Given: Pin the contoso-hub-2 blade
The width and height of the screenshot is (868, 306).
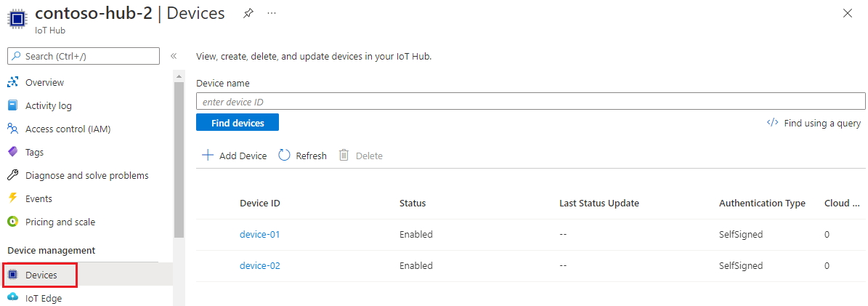Looking at the screenshot, I should [x=248, y=13].
